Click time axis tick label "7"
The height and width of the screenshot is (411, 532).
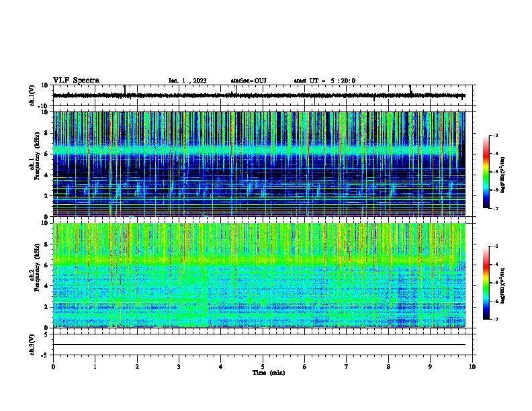click(347, 367)
